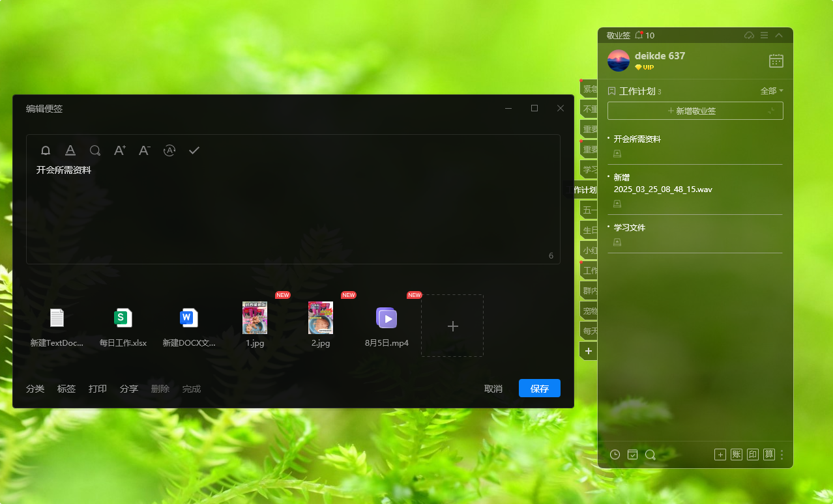
Task: Click the search icon at 敬业签 panel bottom
Action: (650, 455)
